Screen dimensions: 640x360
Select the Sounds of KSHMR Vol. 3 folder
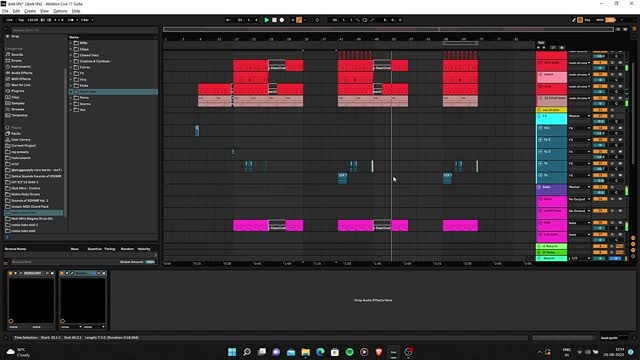click(x=29, y=200)
